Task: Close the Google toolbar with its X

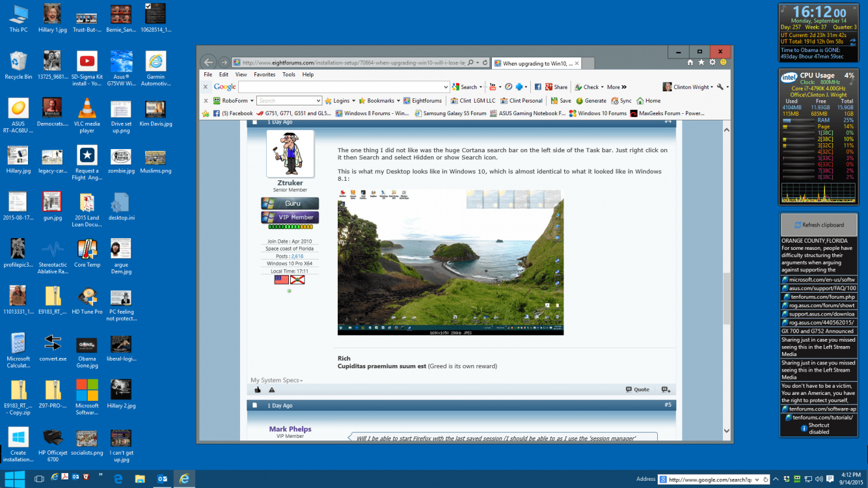Action: 206,87
